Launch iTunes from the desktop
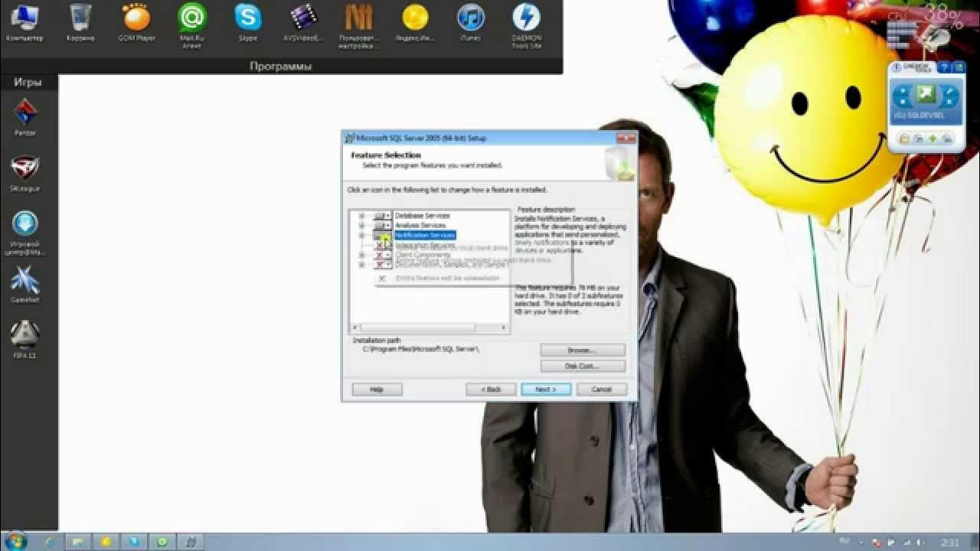This screenshot has height=551, width=980. [x=470, y=23]
